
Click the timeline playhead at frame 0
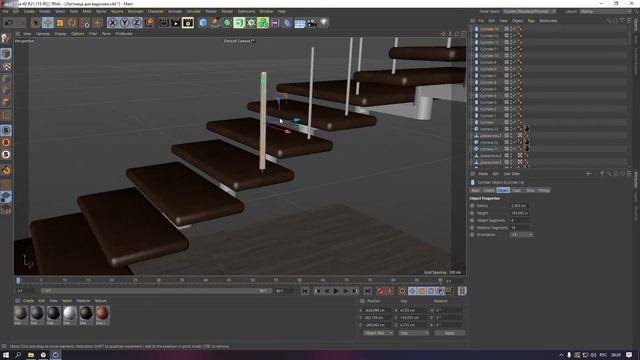click(x=18, y=280)
